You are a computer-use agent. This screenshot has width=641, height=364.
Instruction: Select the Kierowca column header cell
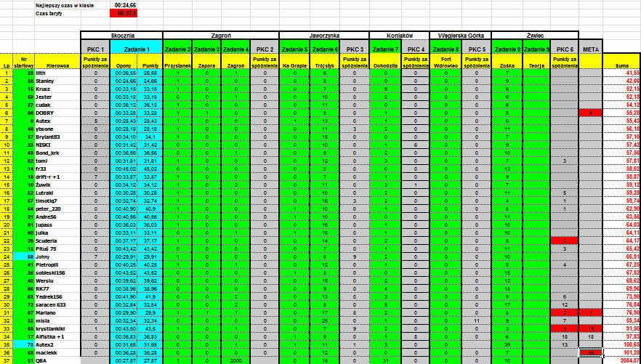[57, 65]
